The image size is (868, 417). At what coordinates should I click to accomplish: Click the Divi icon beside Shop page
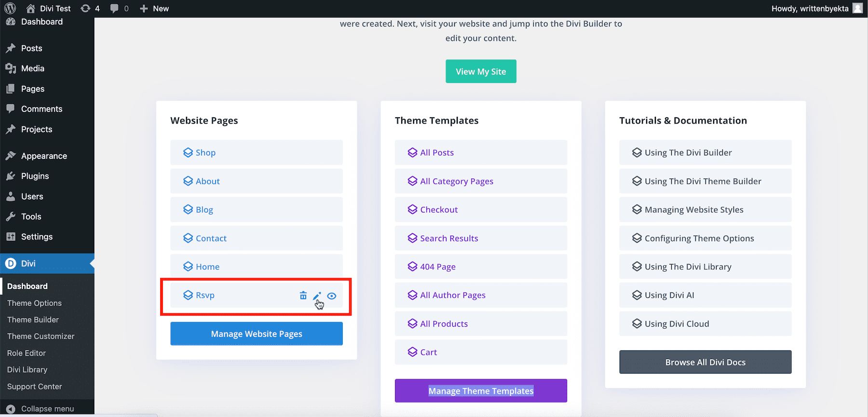(188, 153)
